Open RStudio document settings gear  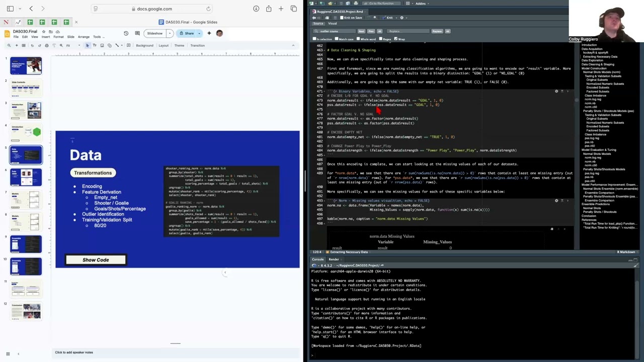click(x=401, y=18)
